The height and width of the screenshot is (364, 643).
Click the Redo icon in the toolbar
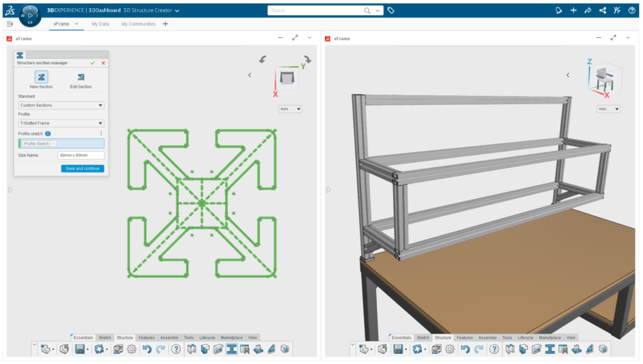click(x=160, y=349)
